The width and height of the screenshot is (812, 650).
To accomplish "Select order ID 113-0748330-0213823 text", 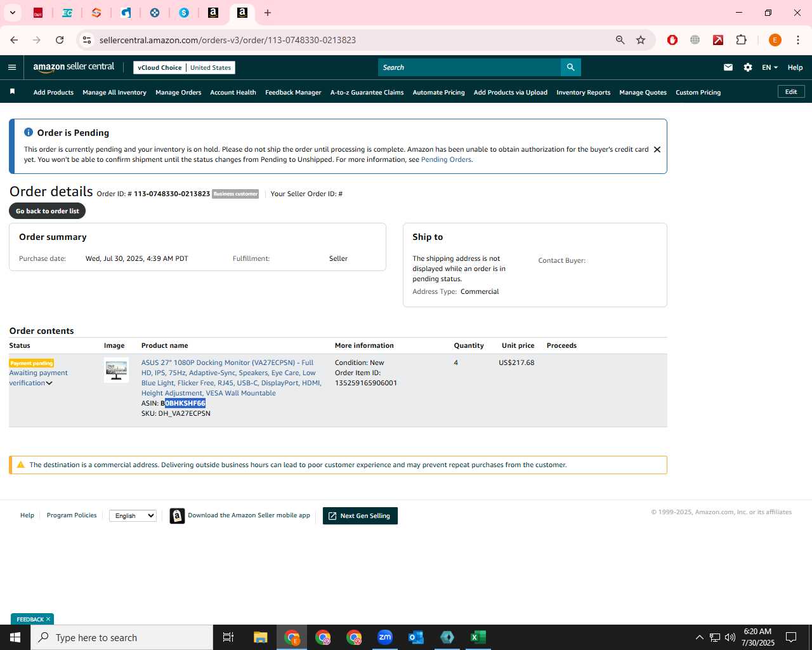I will (x=172, y=194).
